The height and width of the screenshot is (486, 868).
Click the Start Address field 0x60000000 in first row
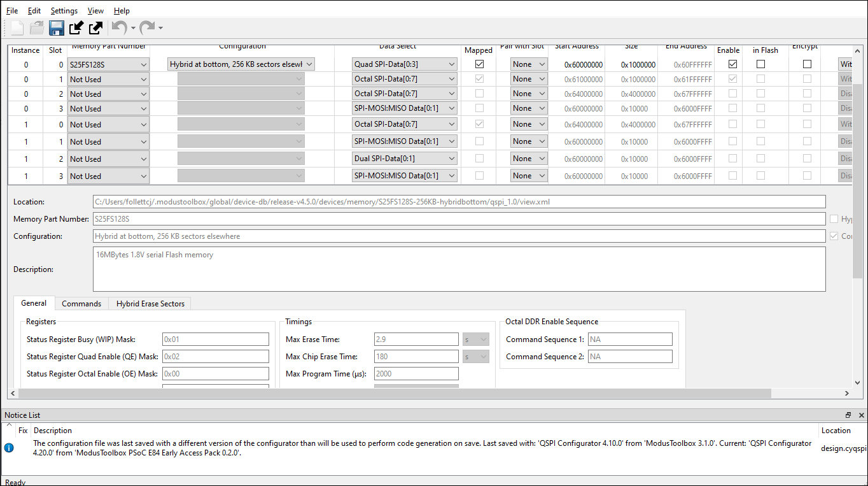pyautogui.click(x=584, y=64)
